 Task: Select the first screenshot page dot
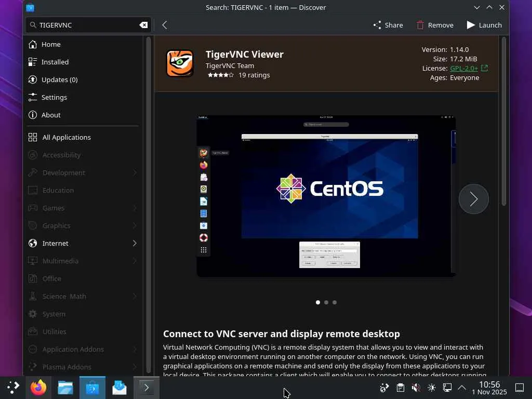point(318,302)
